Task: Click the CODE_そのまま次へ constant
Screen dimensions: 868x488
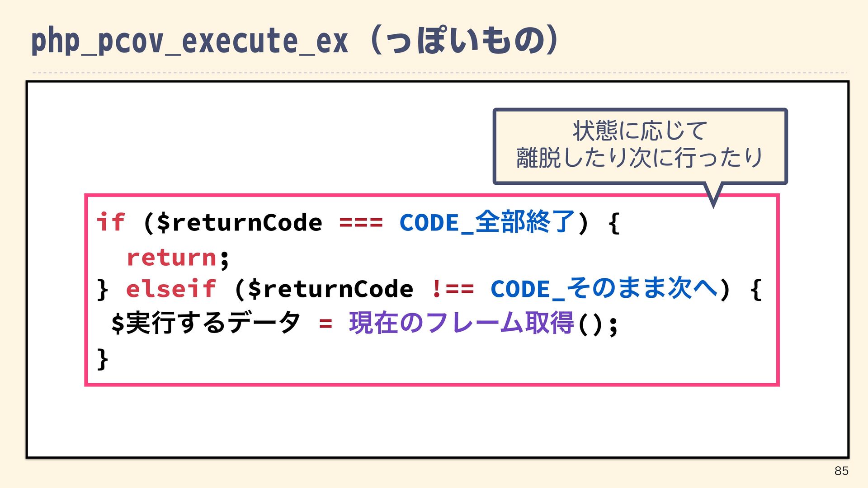Action: point(604,289)
